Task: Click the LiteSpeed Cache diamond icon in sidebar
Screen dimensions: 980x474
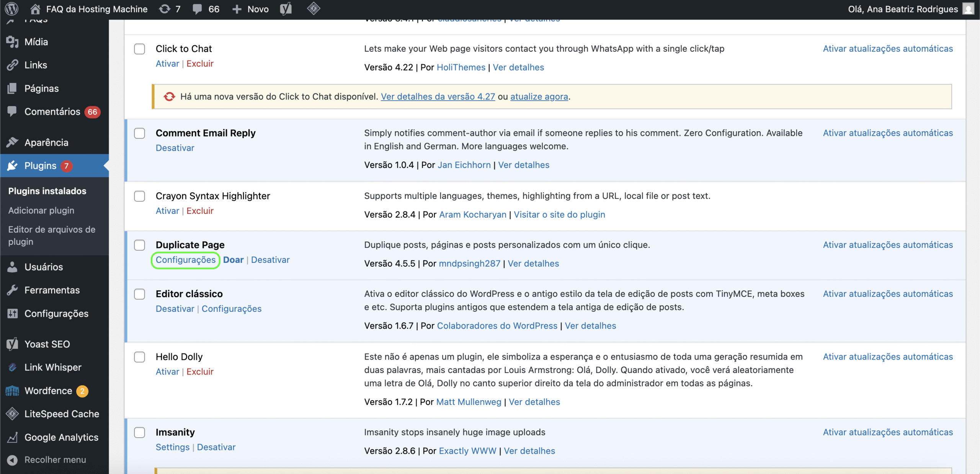Action: [x=12, y=414]
